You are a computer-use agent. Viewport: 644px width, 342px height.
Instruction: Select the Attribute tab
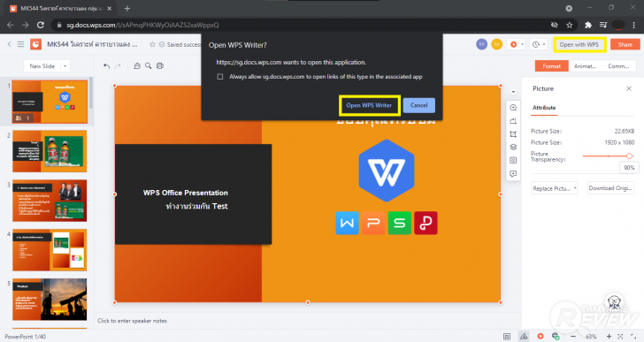pos(544,108)
